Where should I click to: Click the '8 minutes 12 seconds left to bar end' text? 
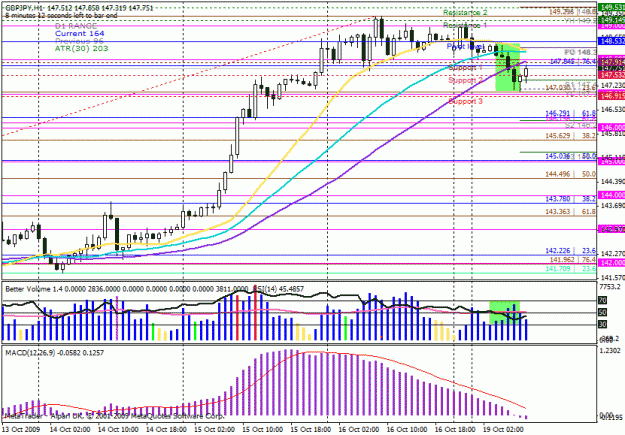pos(61,16)
